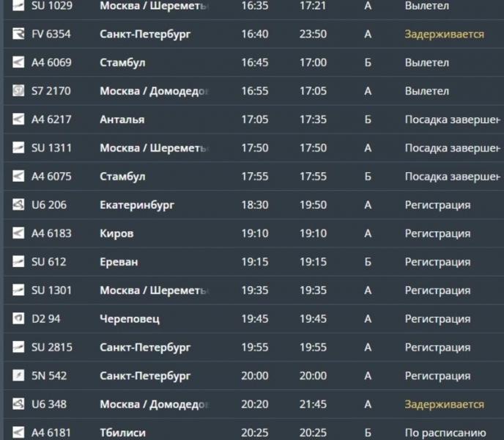Select the Тбилиси flight A4 6181
The height and width of the screenshot is (440, 504).
tap(254, 431)
